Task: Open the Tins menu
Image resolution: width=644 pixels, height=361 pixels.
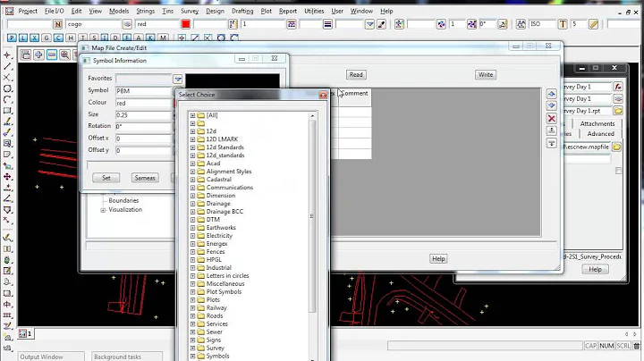Action: pos(167,11)
